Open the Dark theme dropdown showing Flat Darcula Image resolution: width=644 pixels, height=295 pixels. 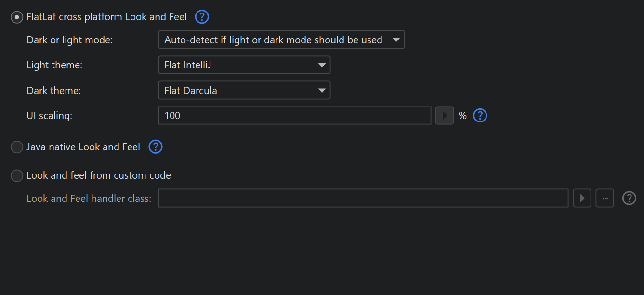click(x=244, y=90)
